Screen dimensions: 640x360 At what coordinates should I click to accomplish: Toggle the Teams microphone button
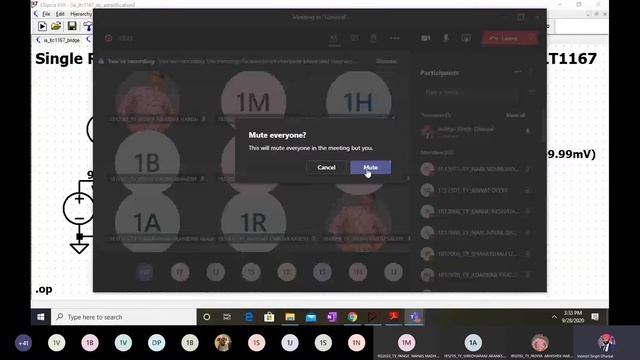[446, 38]
